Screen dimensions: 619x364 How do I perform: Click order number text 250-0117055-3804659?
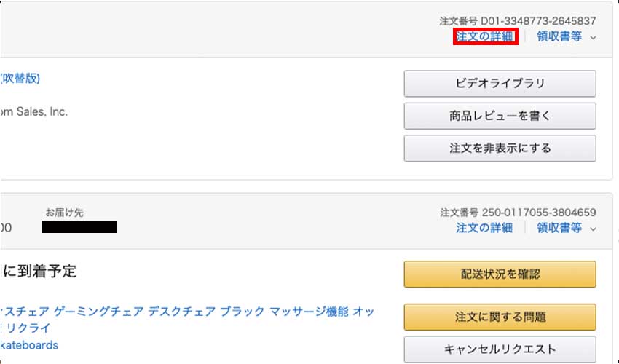point(518,213)
